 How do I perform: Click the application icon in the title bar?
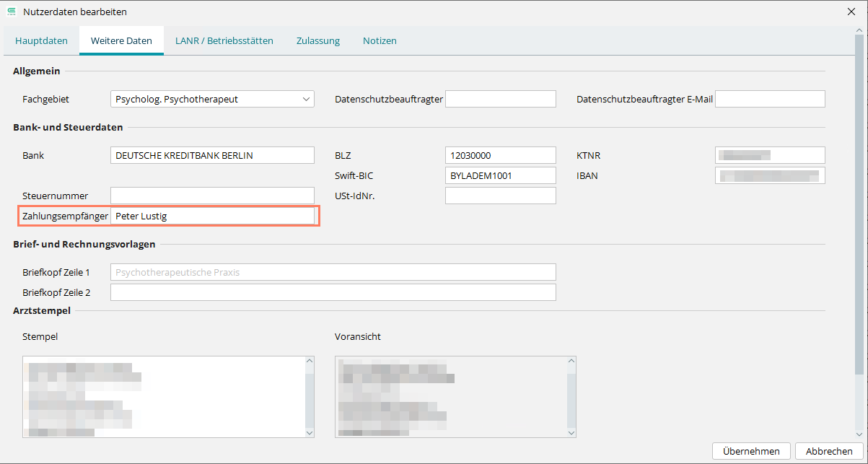tap(11, 12)
